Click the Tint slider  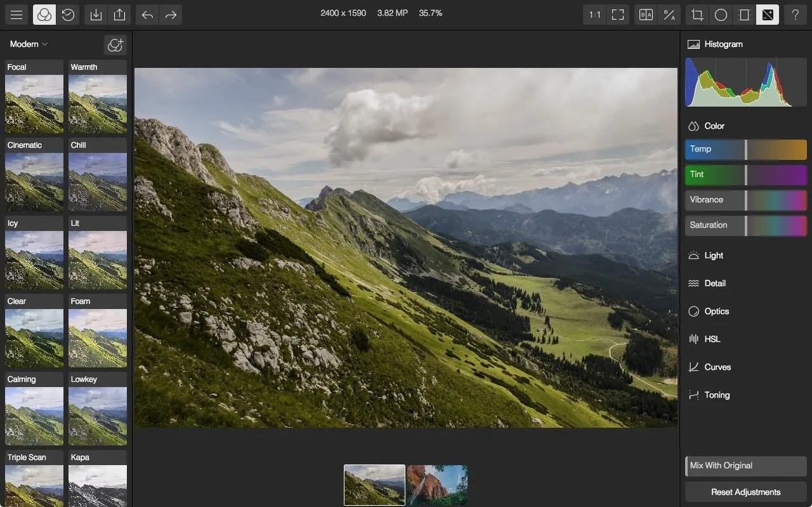746,174
